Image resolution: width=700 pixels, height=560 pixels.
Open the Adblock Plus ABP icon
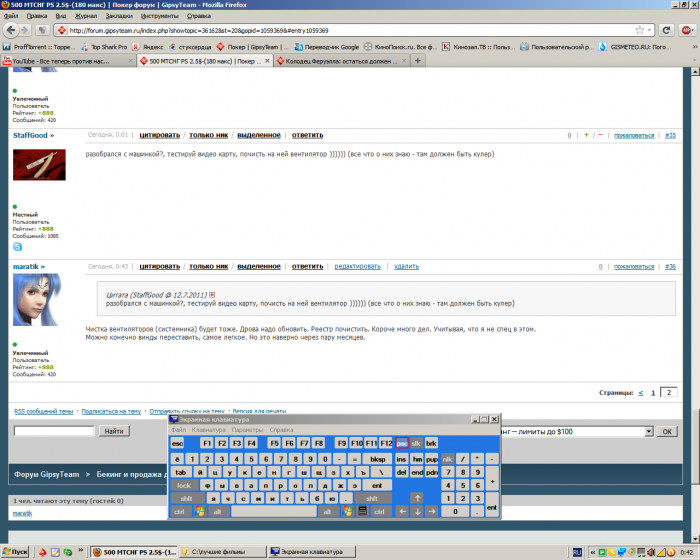pos(687,30)
